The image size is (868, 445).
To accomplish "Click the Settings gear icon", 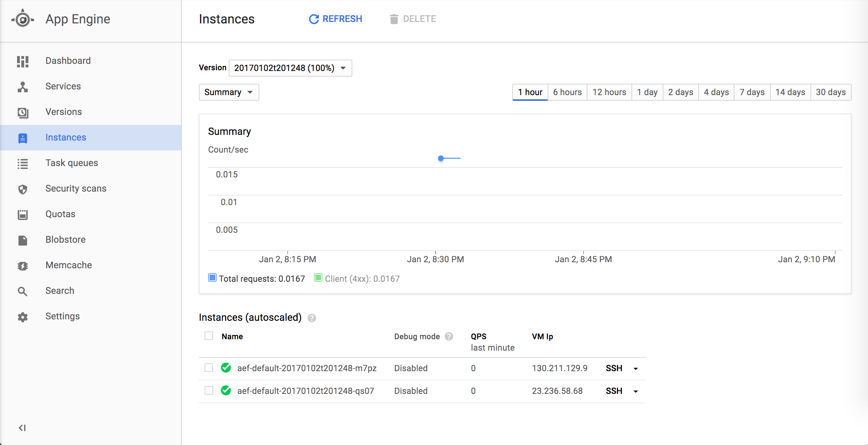I will point(23,317).
